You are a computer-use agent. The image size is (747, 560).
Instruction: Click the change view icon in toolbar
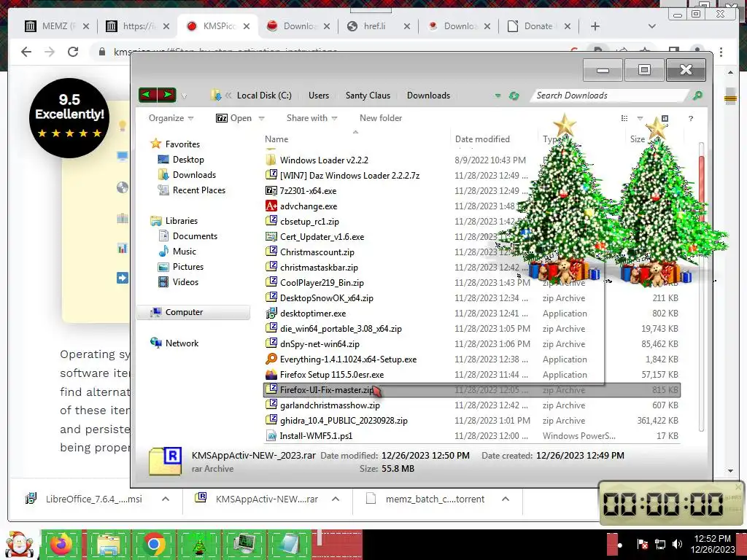(624, 118)
